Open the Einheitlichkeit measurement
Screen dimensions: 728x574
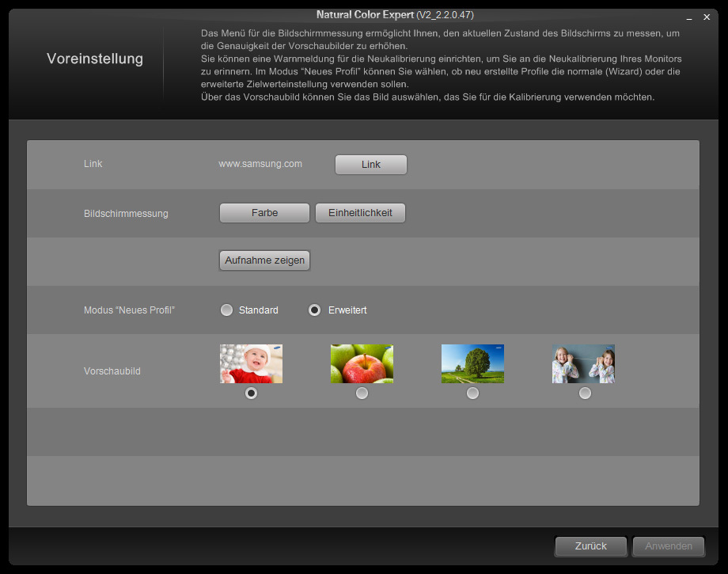coord(360,213)
